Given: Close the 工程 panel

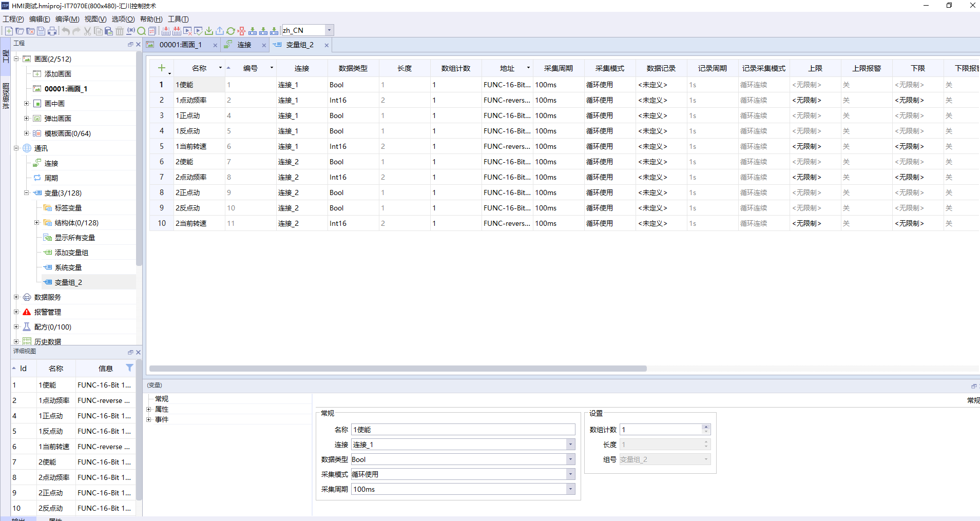Looking at the screenshot, I should coord(138,44).
